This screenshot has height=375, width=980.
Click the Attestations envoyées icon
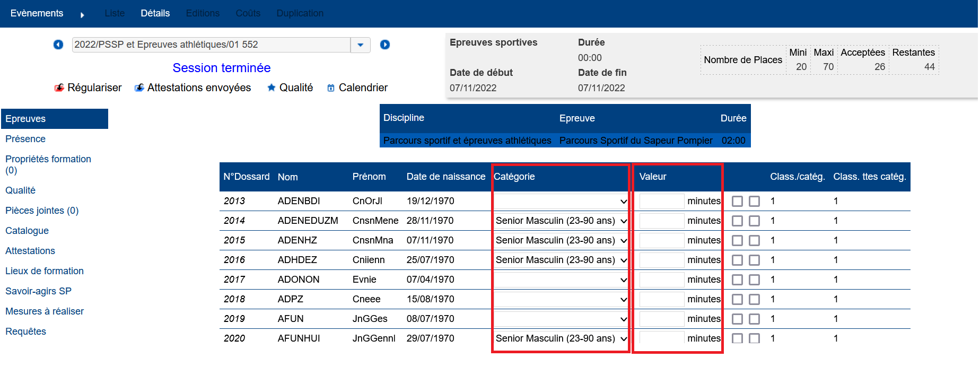[x=139, y=88]
